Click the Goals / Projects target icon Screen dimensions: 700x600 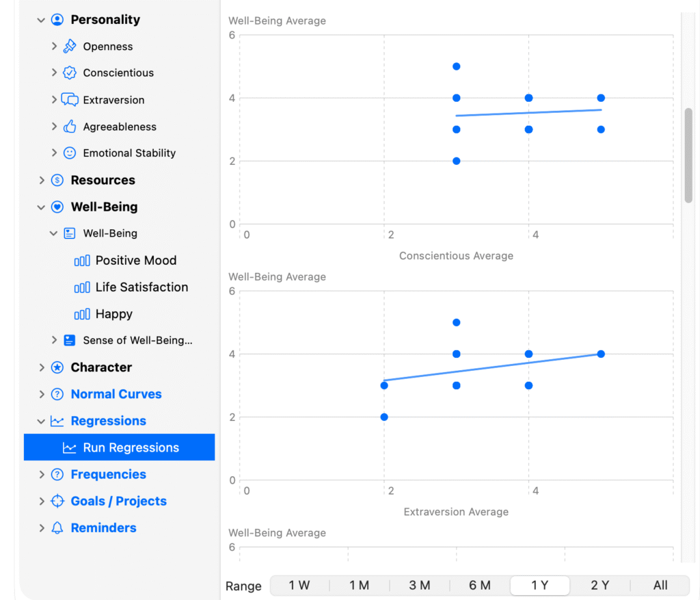pos(57,501)
